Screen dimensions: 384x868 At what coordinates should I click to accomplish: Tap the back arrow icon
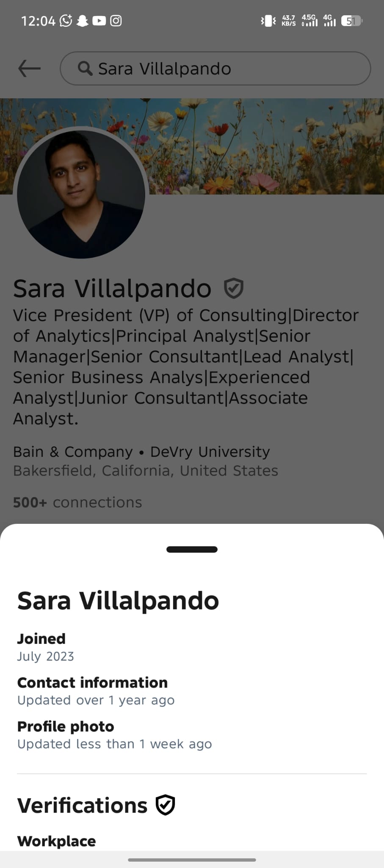point(30,68)
